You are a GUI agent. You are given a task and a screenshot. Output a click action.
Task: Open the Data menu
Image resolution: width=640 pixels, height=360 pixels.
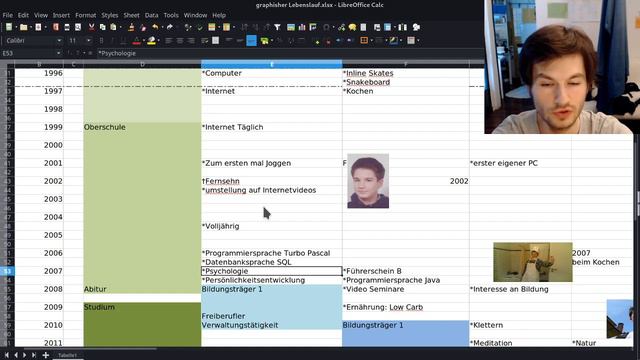(151, 15)
